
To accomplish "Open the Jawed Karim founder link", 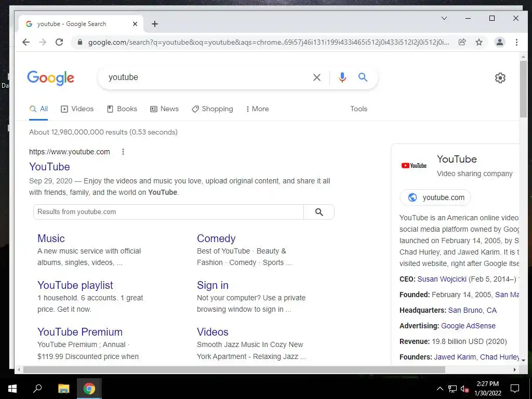I will click(455, 357).
